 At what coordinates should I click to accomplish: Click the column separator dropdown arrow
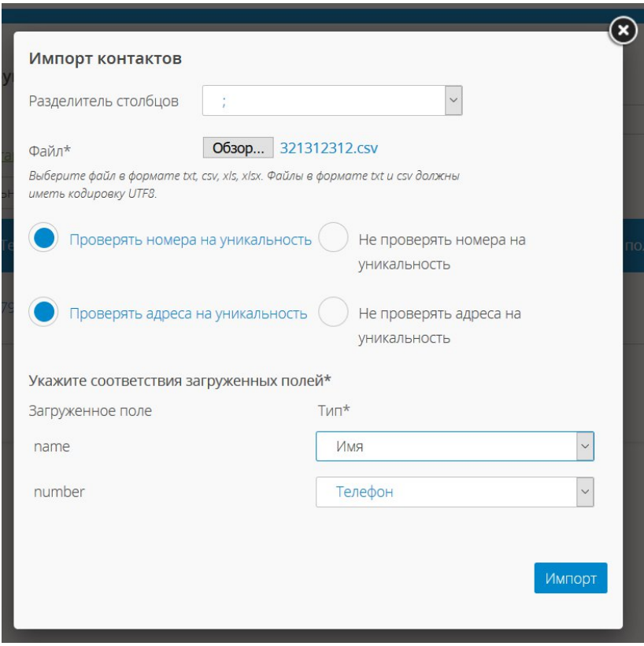453,101
